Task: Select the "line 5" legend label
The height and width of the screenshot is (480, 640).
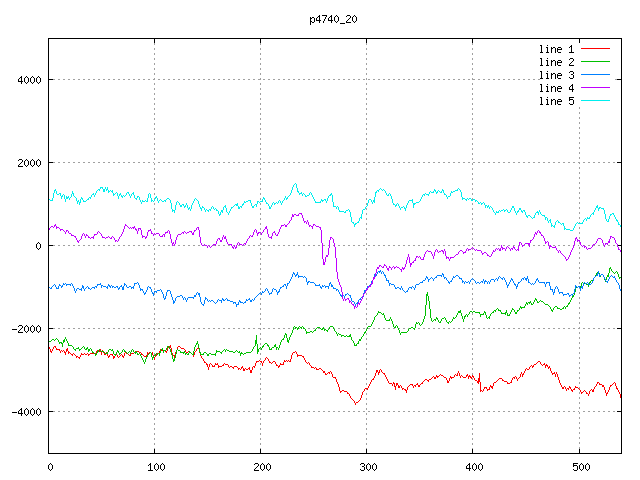Action: [x=556, y=101]
